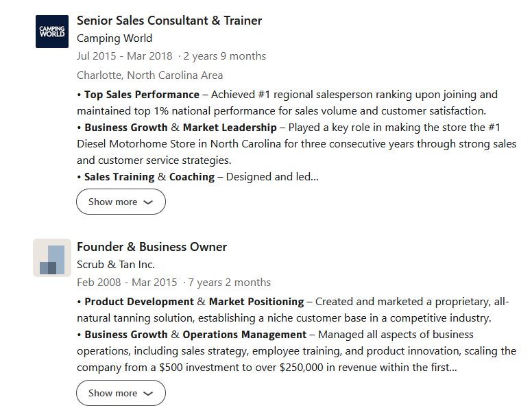Viewport: 532px width, 419px height.
Task: Click Charlotte, North Carolina Area location text
Action: click(x=149, y=75)
